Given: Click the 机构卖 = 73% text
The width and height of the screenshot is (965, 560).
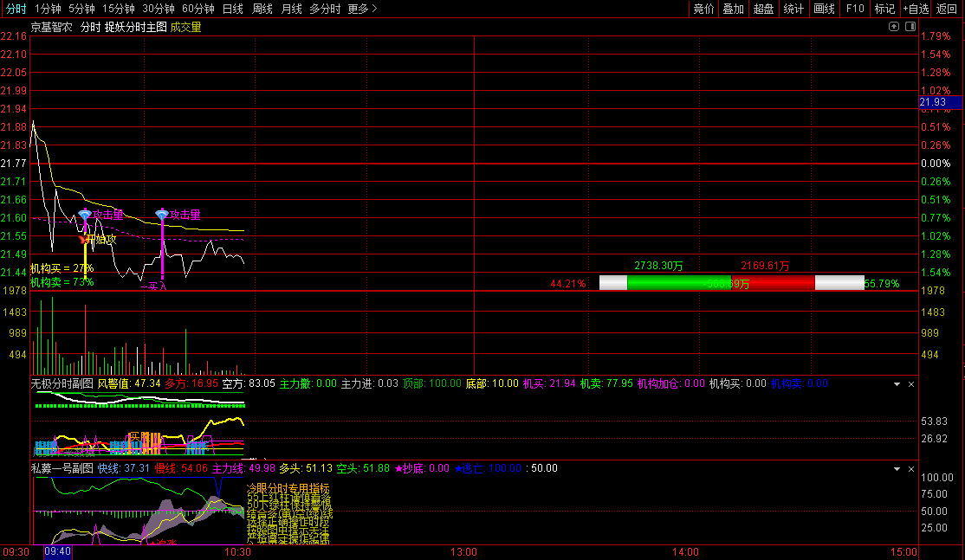Looking at the screenshot, I should (x=62, y=282).
